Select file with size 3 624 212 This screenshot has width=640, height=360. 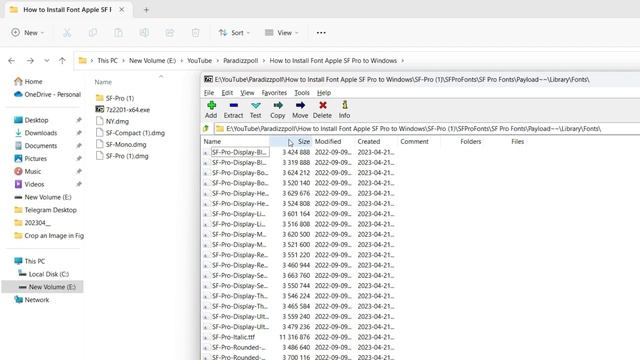coord(299,173)
